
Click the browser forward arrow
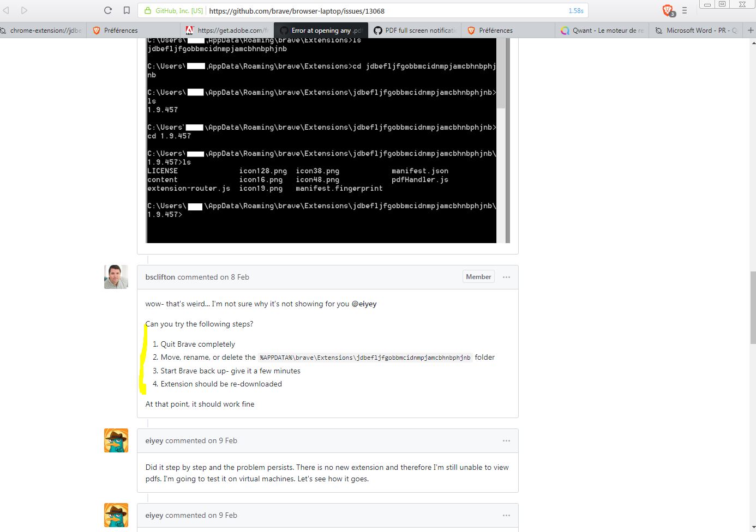[x=24, y=10]
